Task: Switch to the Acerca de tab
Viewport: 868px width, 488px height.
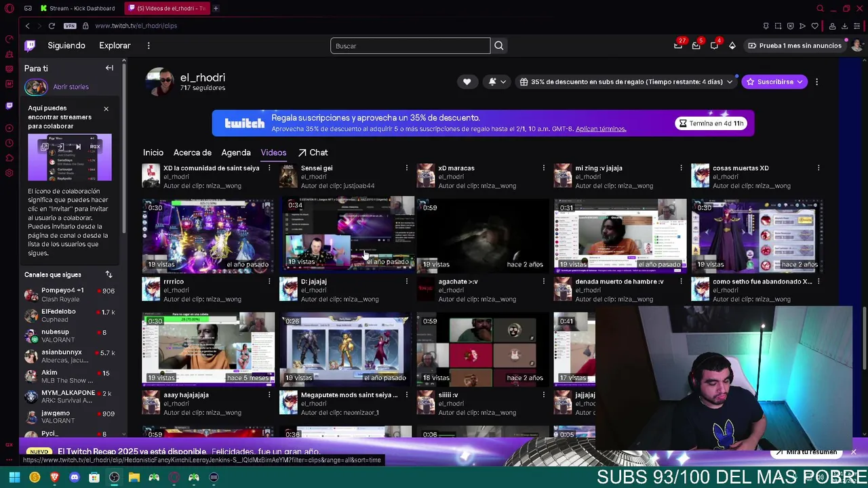Action: click(x=193, y=152)
